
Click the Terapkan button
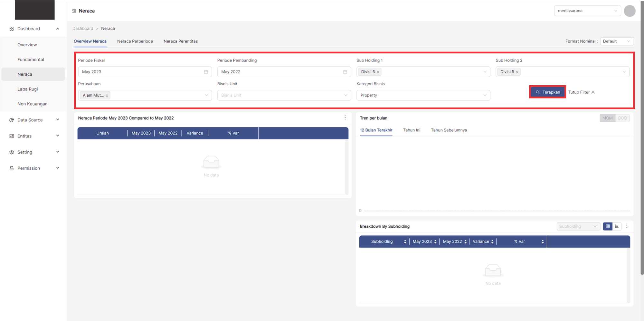[x=547, y=92]
